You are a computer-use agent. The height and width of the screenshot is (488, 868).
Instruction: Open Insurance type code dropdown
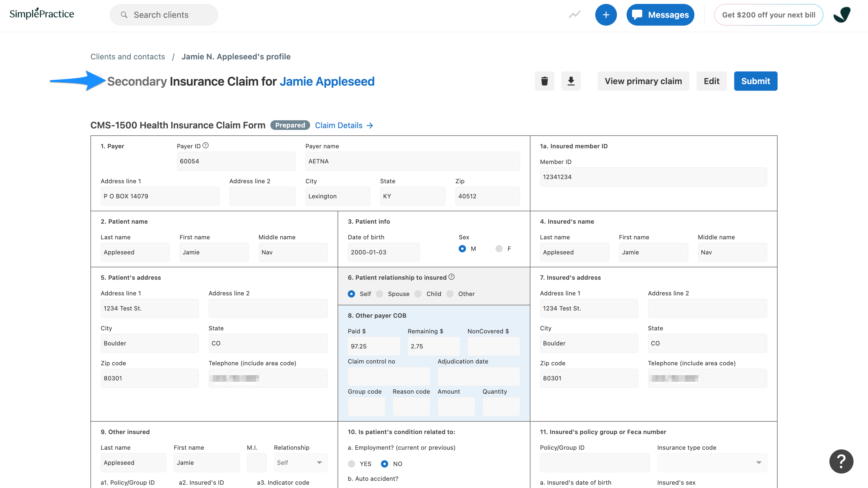pos(712,463)
